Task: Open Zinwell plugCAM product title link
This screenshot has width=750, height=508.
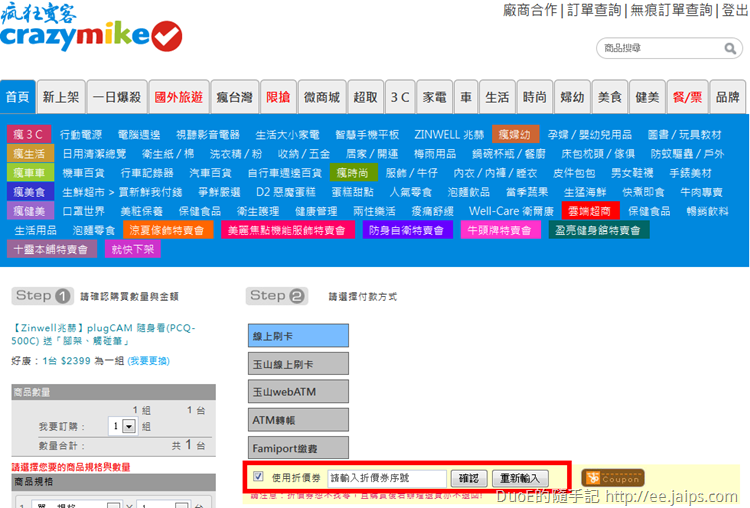Action: click(103, 334)
